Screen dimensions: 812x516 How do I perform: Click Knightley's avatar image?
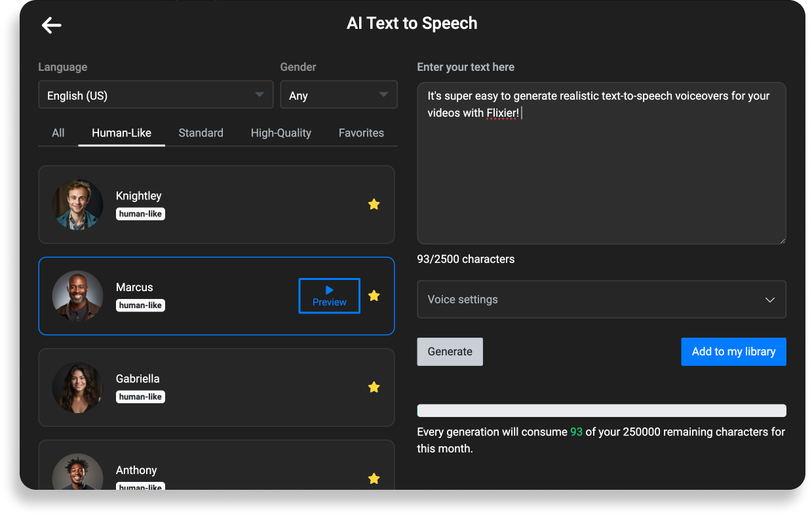tap(77, 204)
